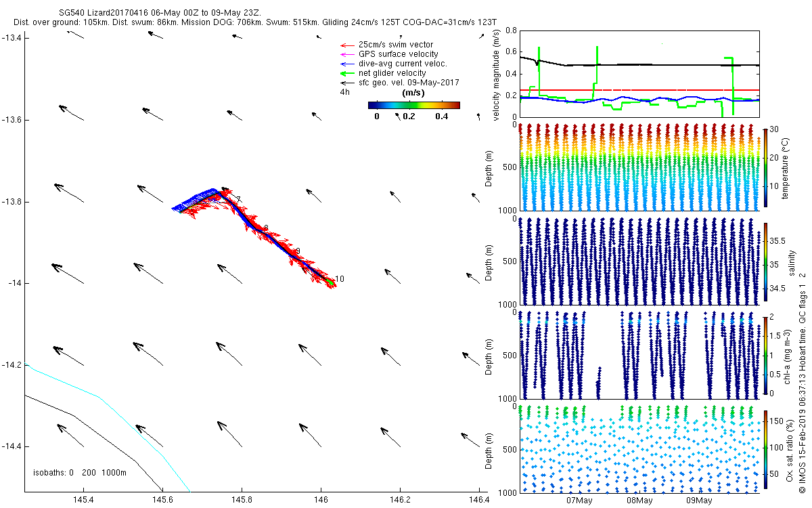
Task: Pick the salinity color scale bar
Action: pos(766,263)
